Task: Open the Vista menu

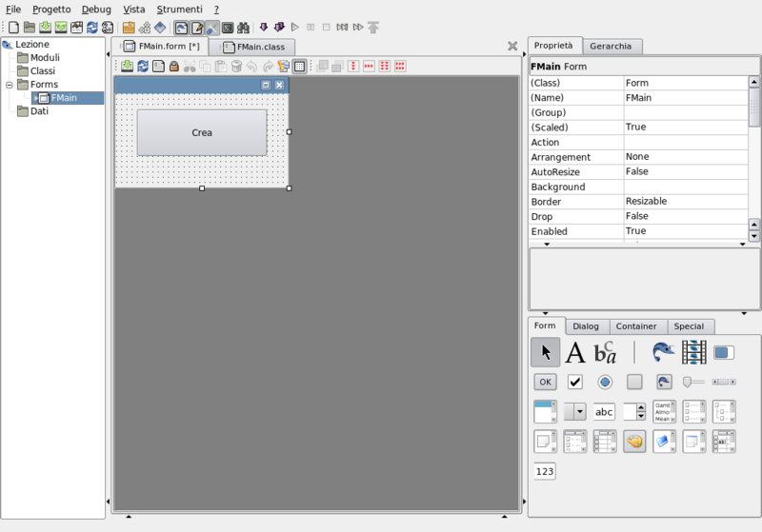Action: click(134, 10)
